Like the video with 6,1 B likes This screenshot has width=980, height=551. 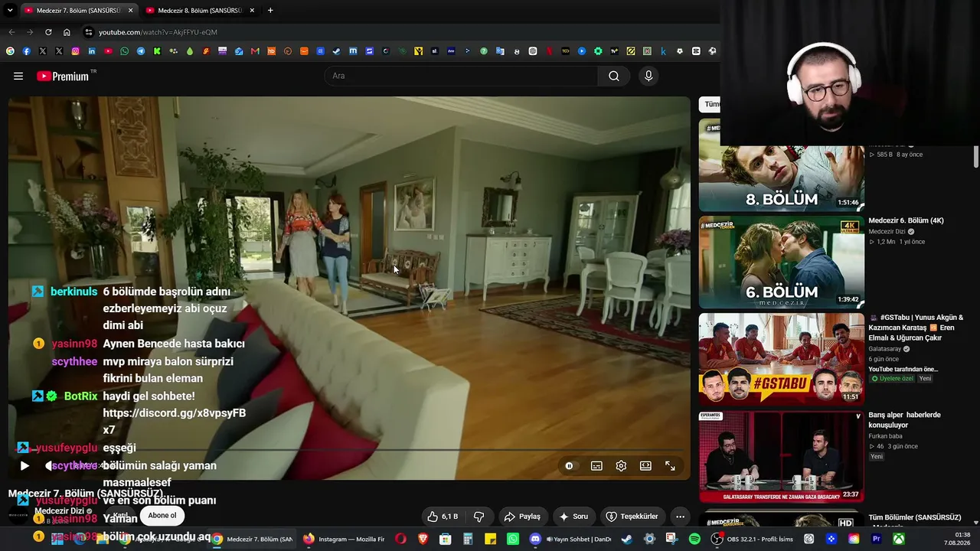(442, 517)
